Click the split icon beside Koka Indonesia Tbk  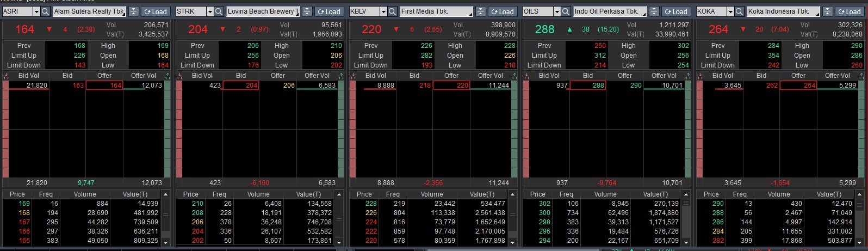click(828, 11)
